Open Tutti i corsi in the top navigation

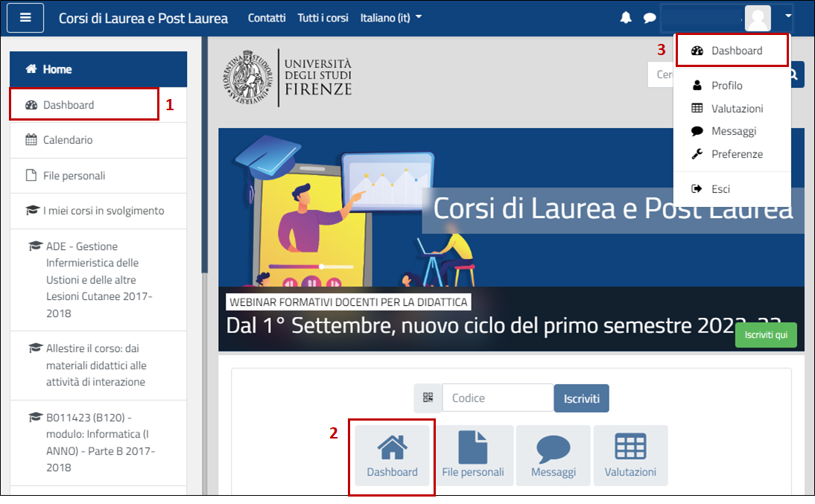pos(323,18)
